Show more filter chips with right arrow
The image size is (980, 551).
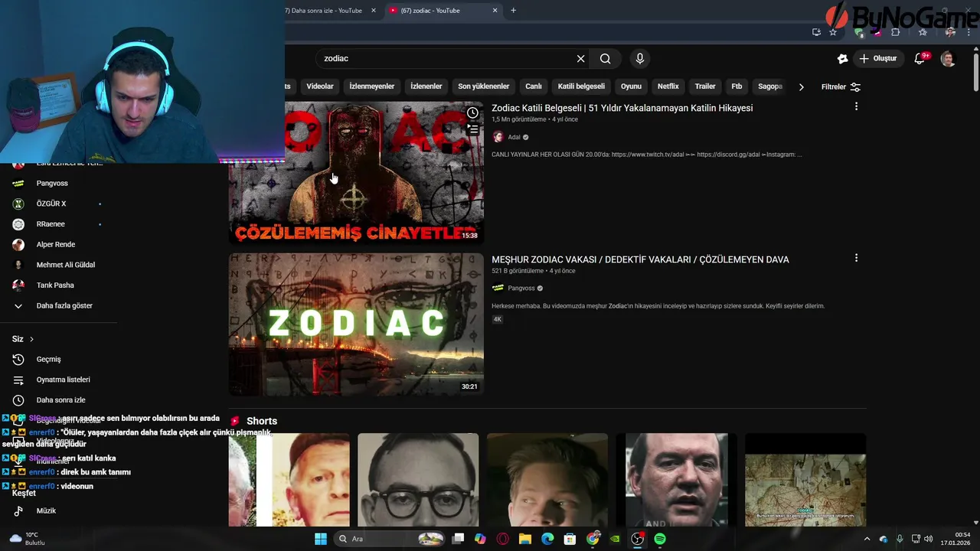coord(801,86)
